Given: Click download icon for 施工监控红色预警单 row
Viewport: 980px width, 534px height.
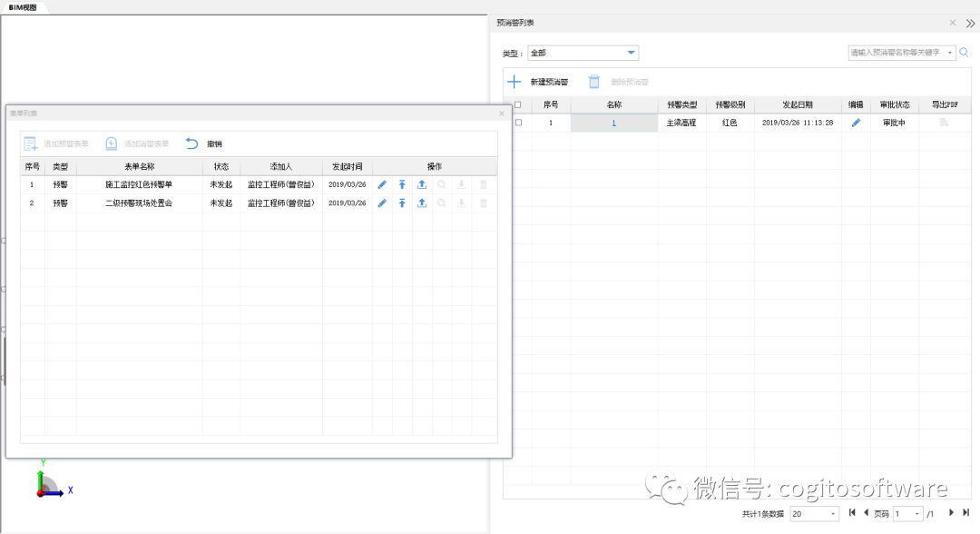Looking at the screenshot, I should [x=461, y=184].
